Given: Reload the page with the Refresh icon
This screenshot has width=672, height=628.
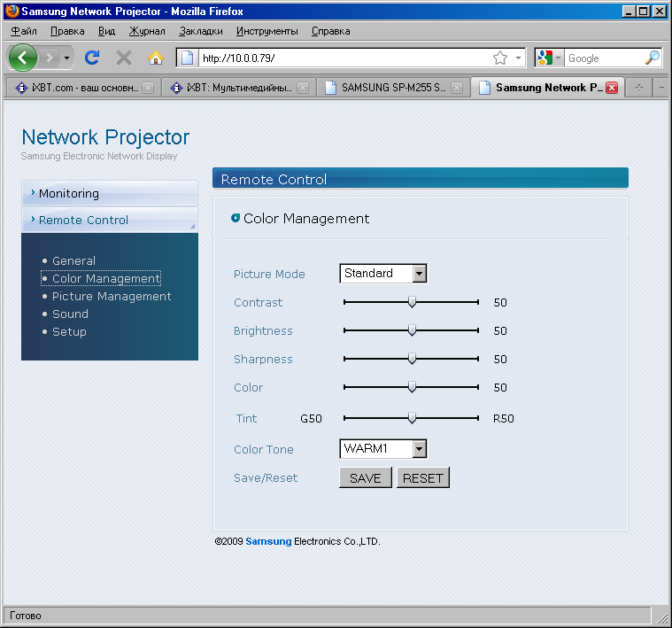Looking at the screenshot, I should [x=92, y=58].
